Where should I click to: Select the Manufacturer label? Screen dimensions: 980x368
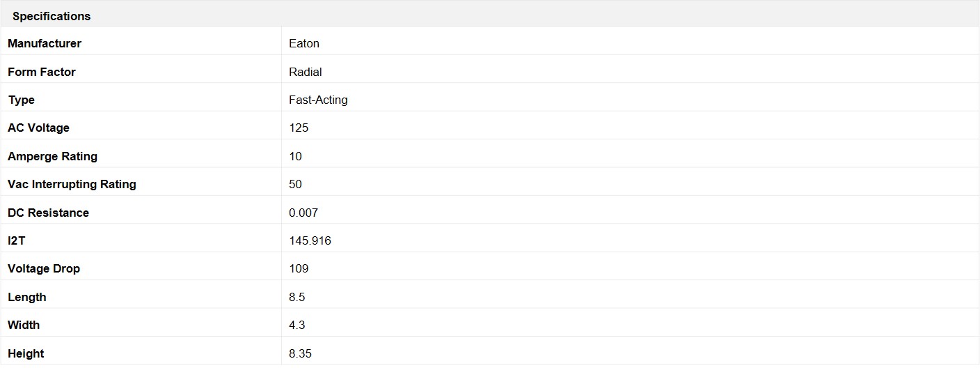45,43
